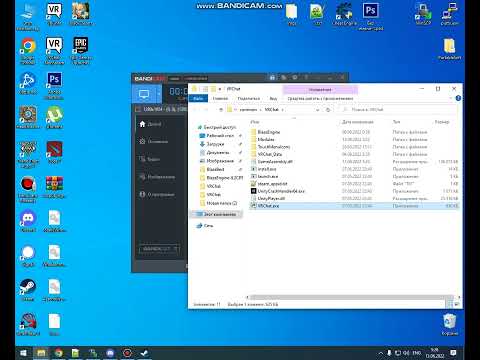
Task: Open the Share ribbon tab in Explorer
Action: click(x=249, y=98)
